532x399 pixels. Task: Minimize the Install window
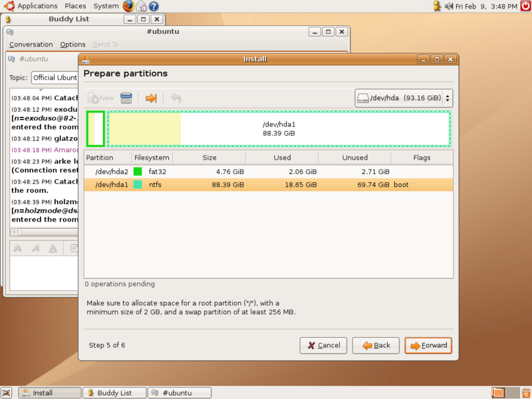[423, 59]
